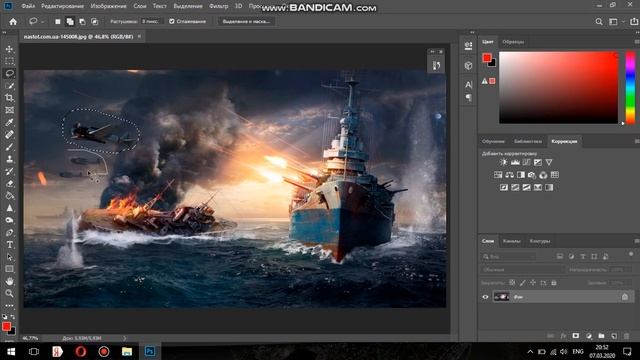Toggle the Anti-alias checkbox
640x360 pixels.
(172, 22)
